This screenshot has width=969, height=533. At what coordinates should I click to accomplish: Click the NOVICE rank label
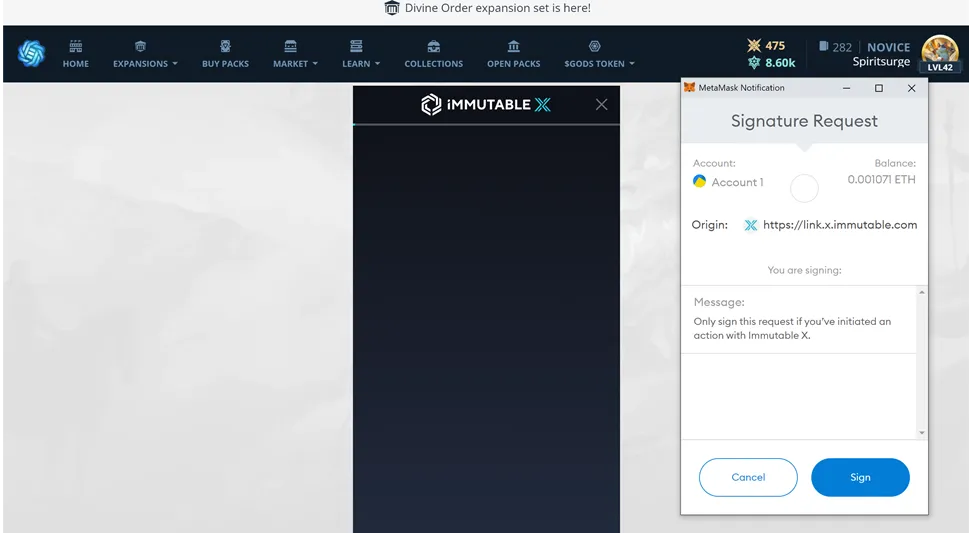click(889, 47)
